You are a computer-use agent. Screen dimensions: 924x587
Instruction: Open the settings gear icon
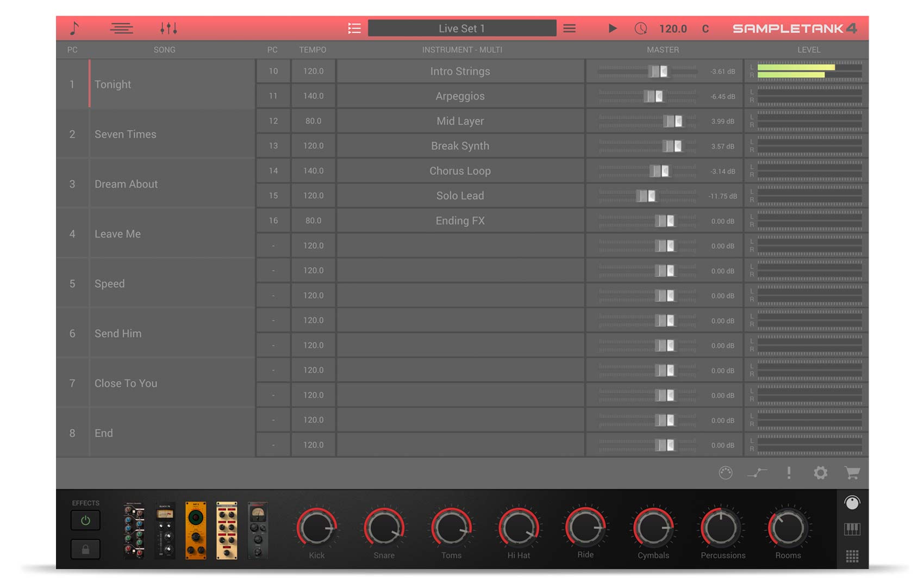820,473
